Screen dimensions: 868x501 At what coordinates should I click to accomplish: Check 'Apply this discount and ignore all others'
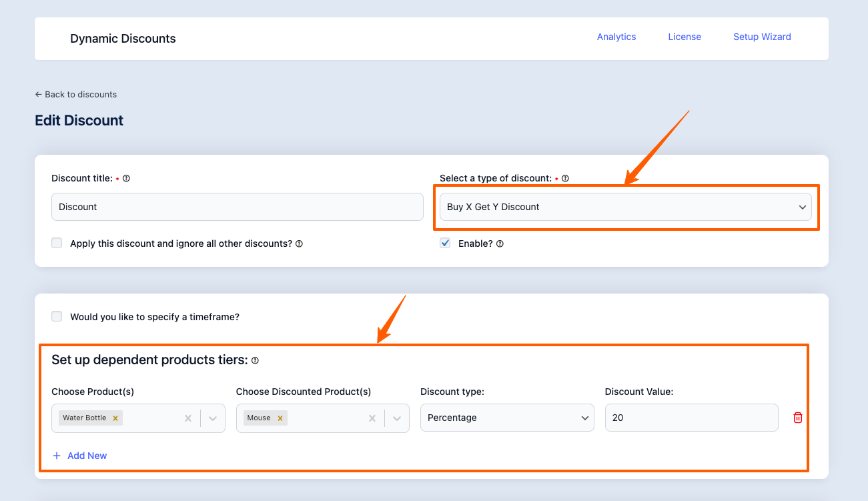coord(57,243)
